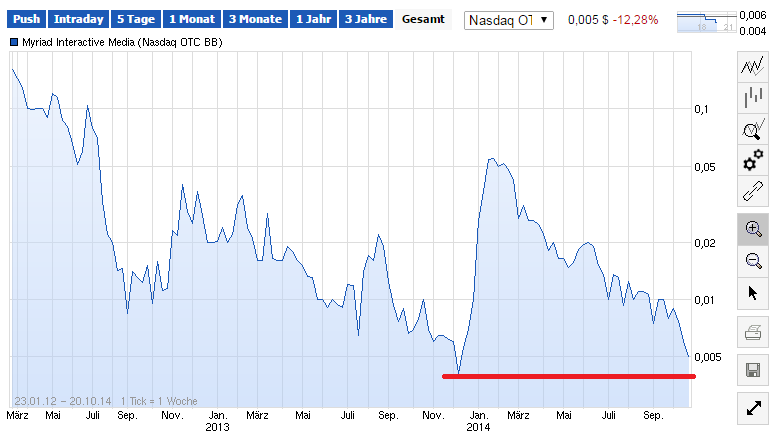Viewport: 780px width, 435px height.
Task: Open chart settings gears icon
Action: coord(753,160)
